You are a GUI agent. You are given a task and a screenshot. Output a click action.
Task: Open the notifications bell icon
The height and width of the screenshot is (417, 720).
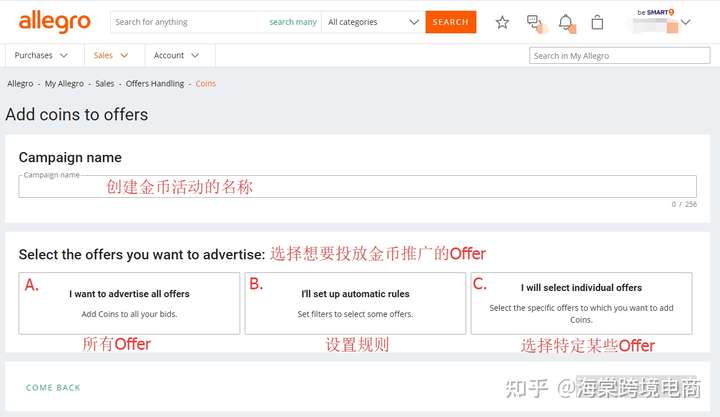tap(566, 22)
